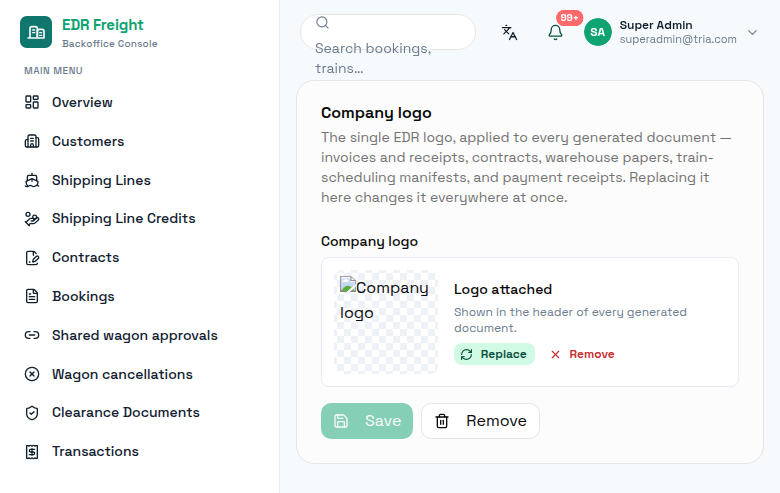Viewport: 780px width, 493px height.
Task: Click the Clearance Documents shield icon
Action: click(x=32, y=412)
